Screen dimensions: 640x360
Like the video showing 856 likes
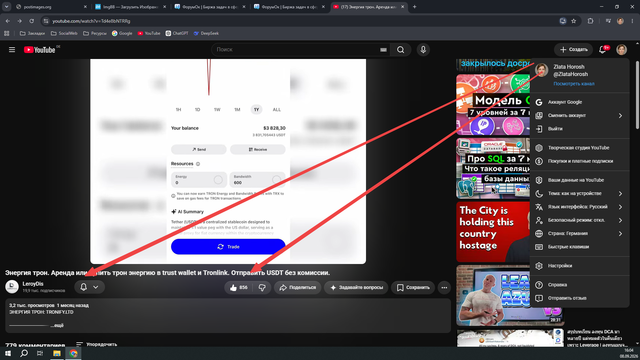click(x=238, y=287)
